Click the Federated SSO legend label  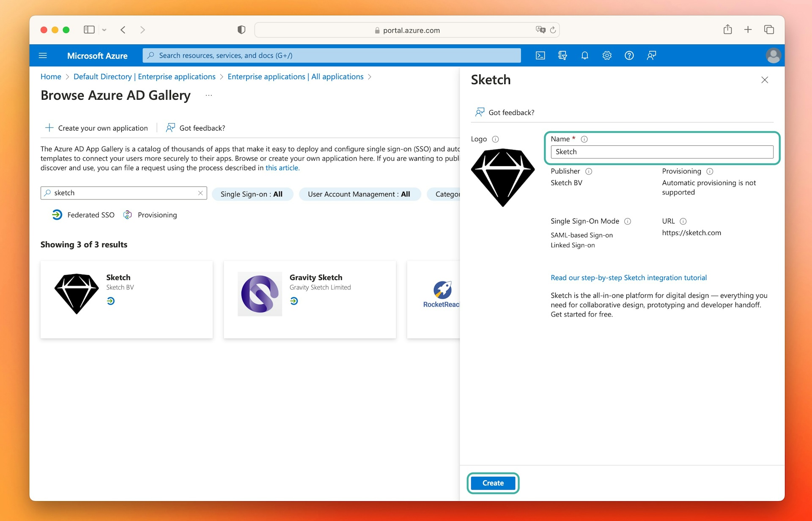(91, 215)
